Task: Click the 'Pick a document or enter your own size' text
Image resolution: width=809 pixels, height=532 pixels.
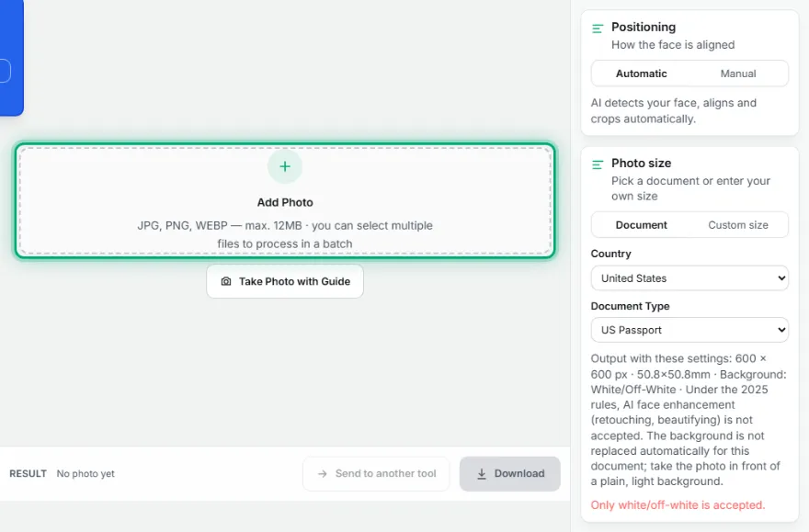Action: (690, 188)
